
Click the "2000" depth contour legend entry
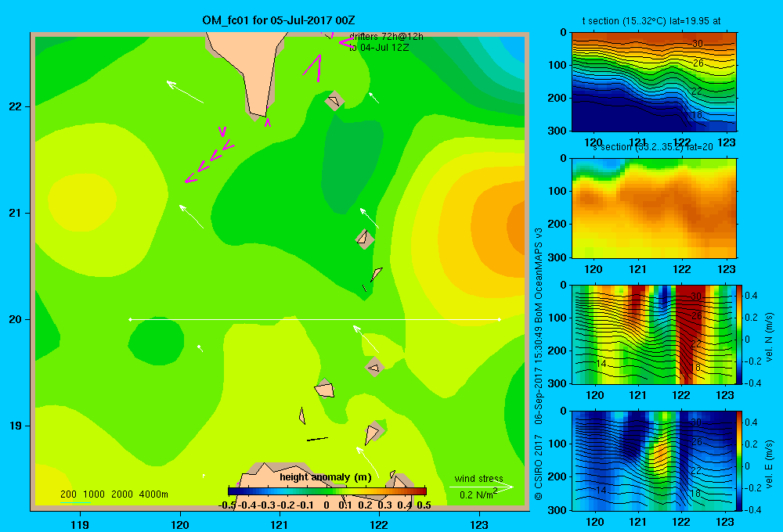(122, 494)
